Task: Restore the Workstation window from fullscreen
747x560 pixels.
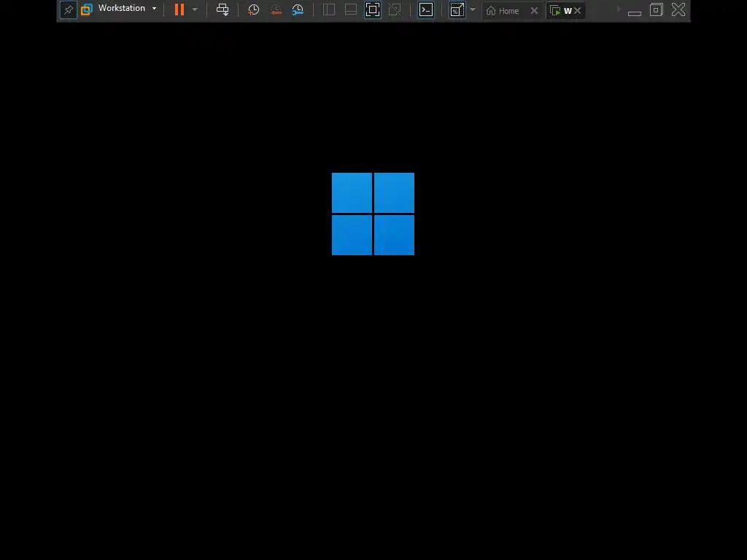Action: point(657,9)
